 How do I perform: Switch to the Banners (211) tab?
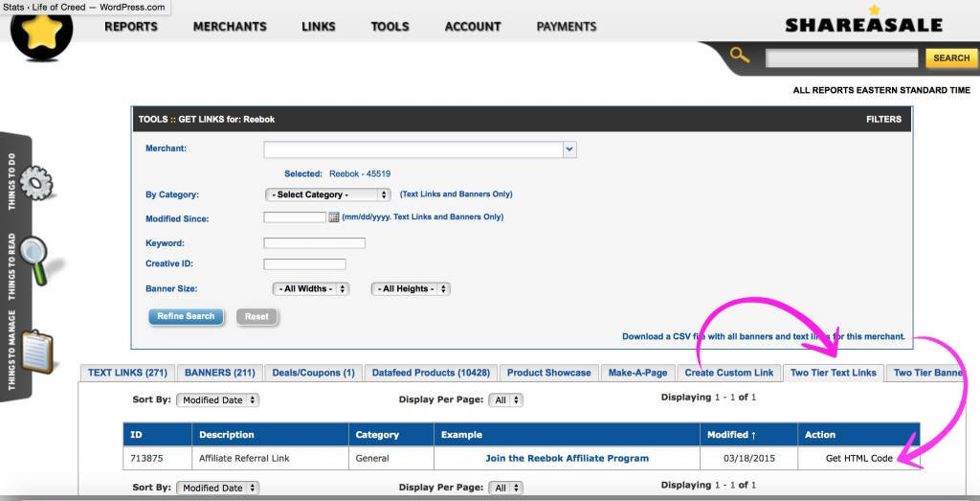point(219,373)
